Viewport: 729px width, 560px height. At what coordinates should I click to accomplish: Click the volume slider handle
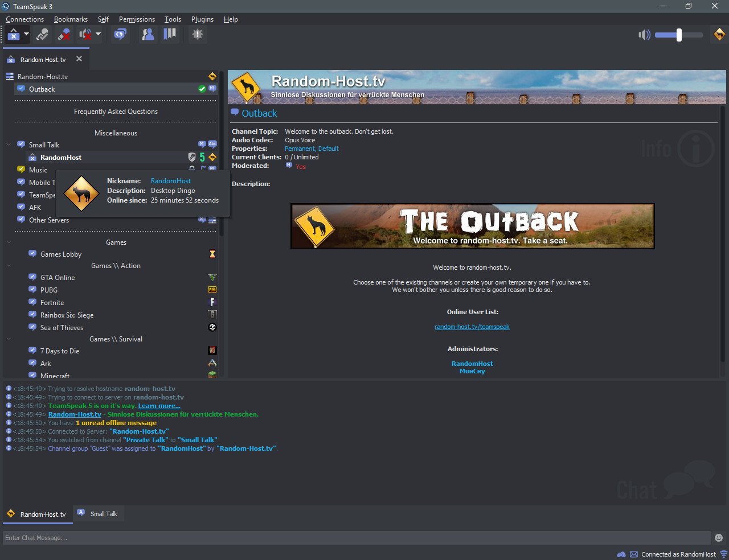[679, 35]
